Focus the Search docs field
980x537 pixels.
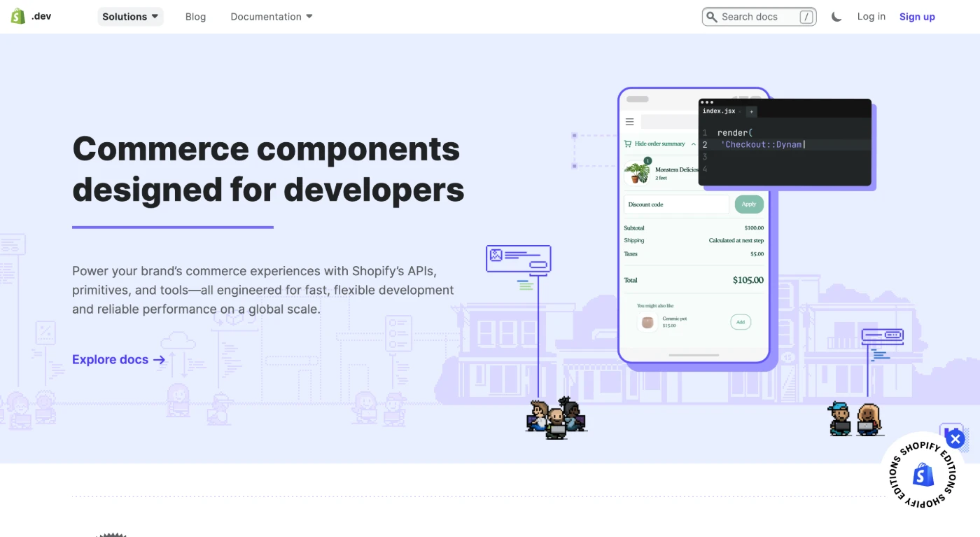click(759, 17)
